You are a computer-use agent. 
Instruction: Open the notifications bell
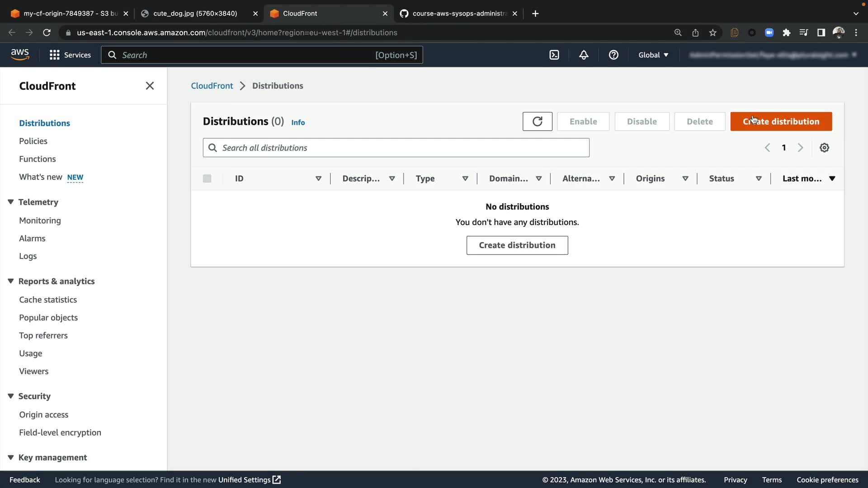[x=584, y=55]
